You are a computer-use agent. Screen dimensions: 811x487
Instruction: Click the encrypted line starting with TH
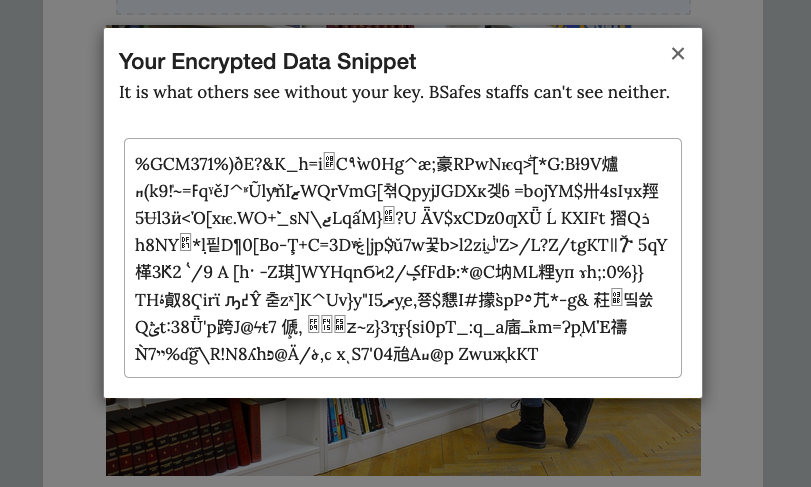tap(394, 300)
